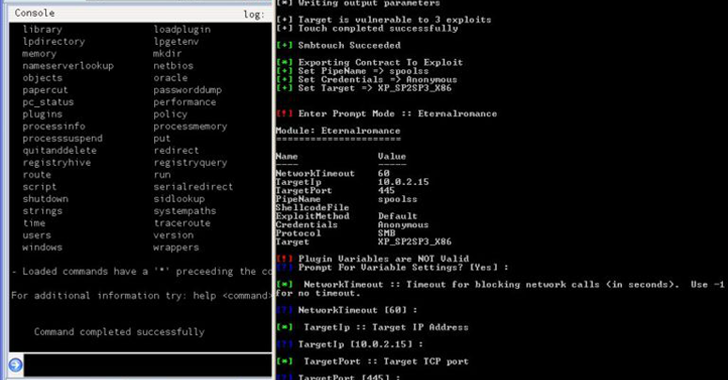Screen dimensions: 728x380
Task: Click the TargetPort value 445 in table
Action: [x=386, y=190]
